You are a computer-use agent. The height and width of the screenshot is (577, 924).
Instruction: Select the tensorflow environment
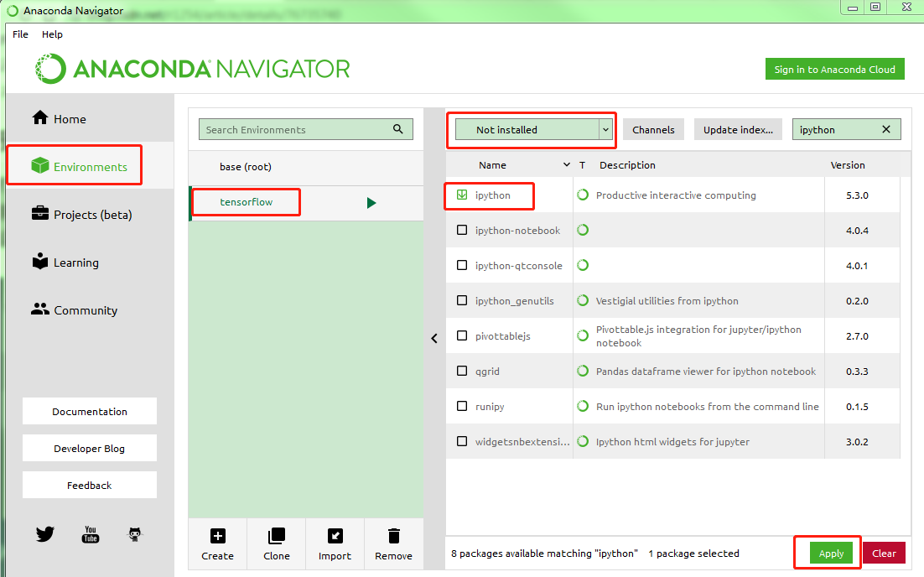pos(306,202)
